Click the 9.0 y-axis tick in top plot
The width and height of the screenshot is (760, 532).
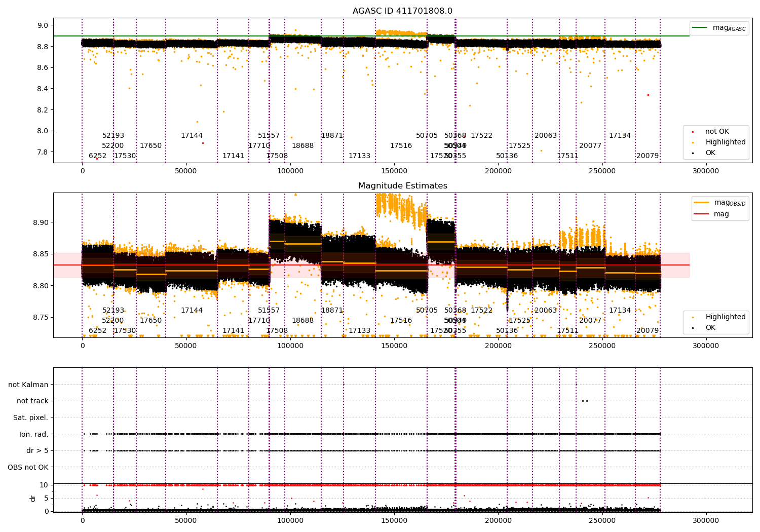[43, 25]
